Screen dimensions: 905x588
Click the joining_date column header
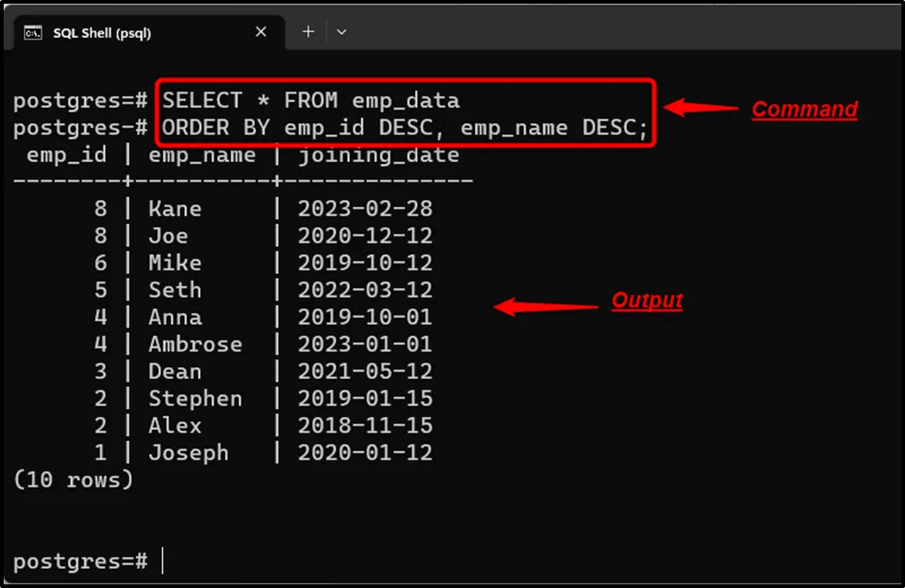(x=378, y=155)
